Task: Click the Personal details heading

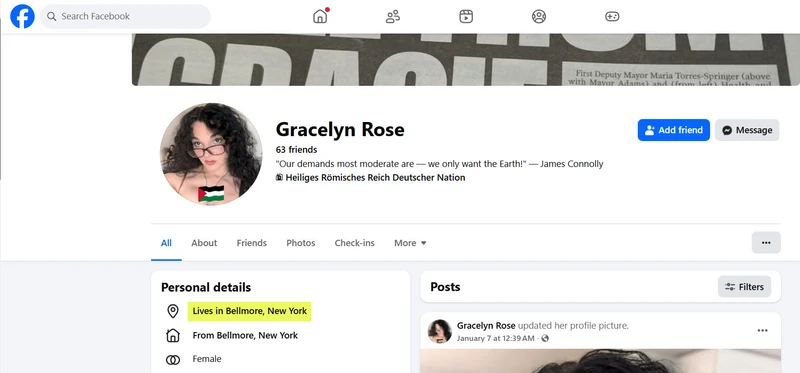Action: (x=206, y=287)
